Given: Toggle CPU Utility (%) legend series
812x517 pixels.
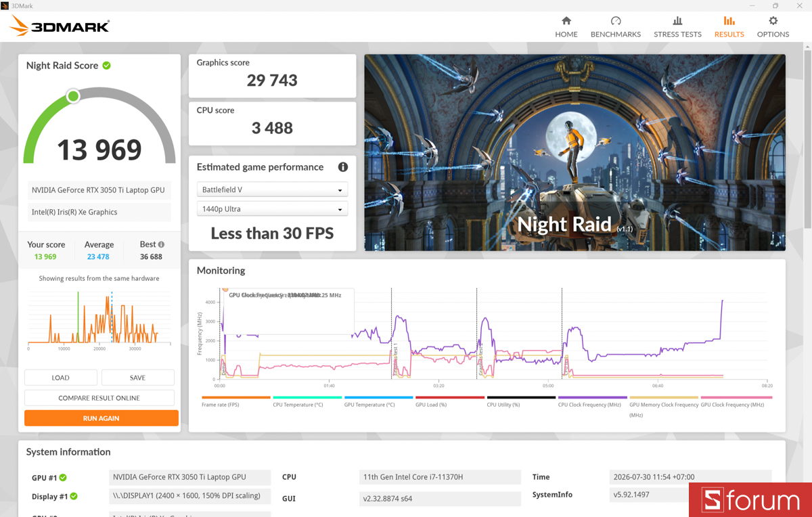Looking at the screenshot, I should click(521, 401).
